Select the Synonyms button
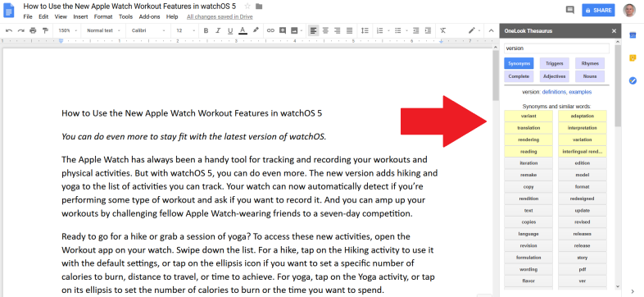 [519, 63]
